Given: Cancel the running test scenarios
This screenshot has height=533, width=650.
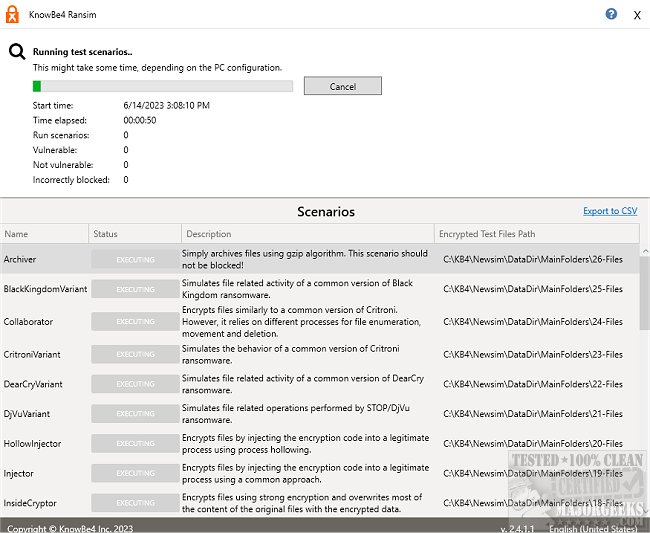Looking at the screenshot, I should (342, 87).
